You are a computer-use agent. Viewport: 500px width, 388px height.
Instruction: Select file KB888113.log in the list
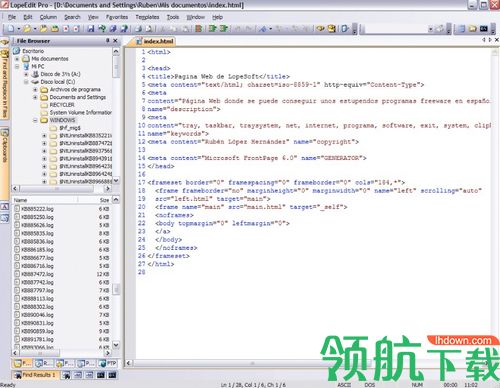[37, 299]
